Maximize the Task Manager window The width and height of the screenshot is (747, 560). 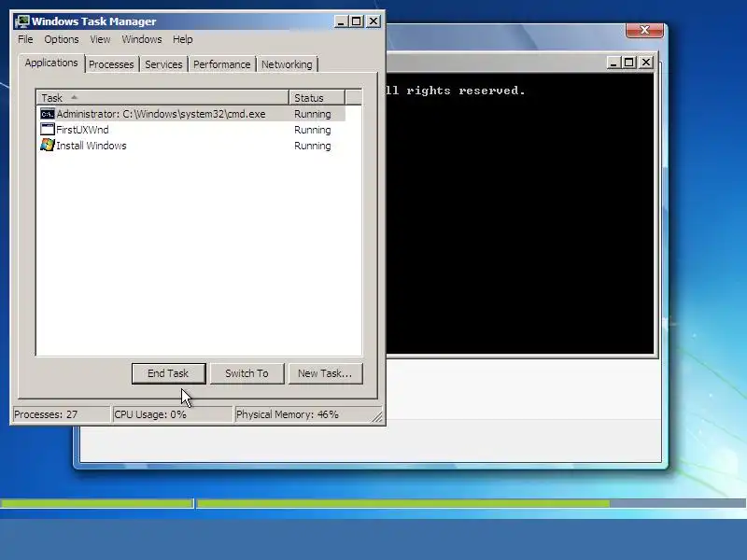[357, 21]
